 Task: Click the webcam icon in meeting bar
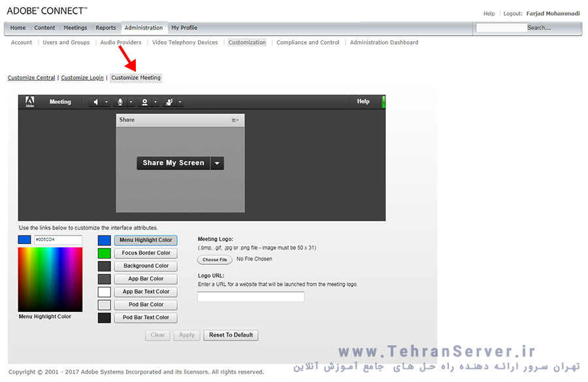coord(144,102)
